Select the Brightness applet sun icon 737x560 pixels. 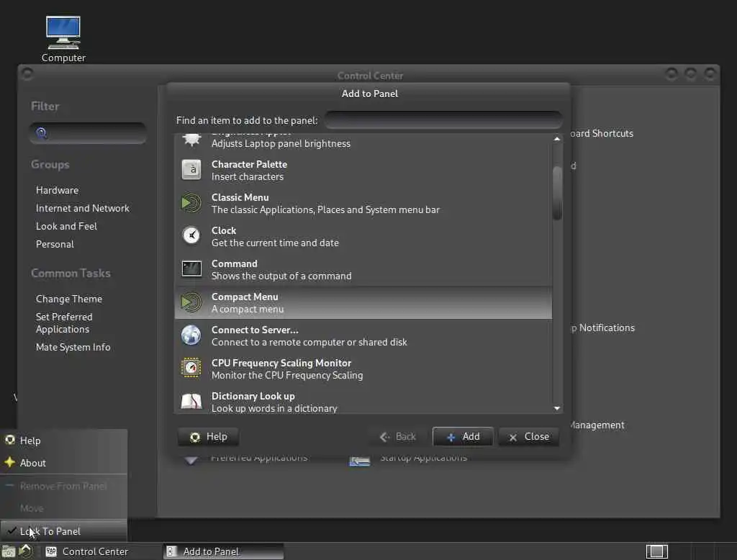191,140
